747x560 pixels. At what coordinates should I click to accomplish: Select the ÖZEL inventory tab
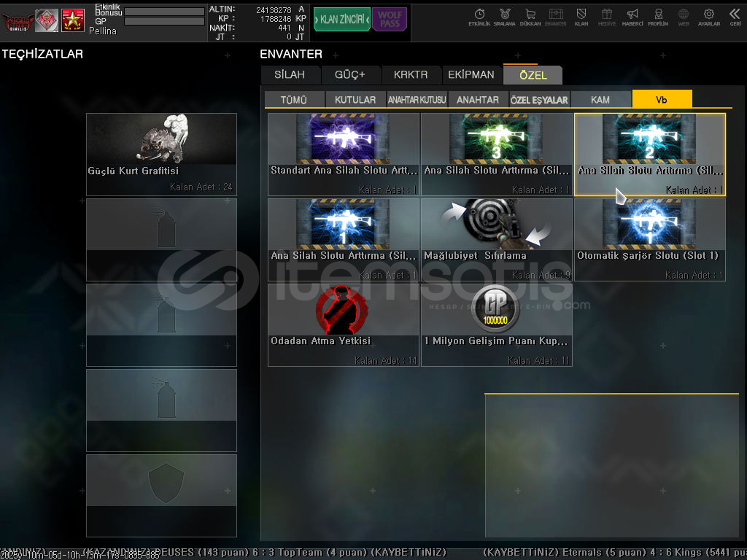click(x=533, y=75)
